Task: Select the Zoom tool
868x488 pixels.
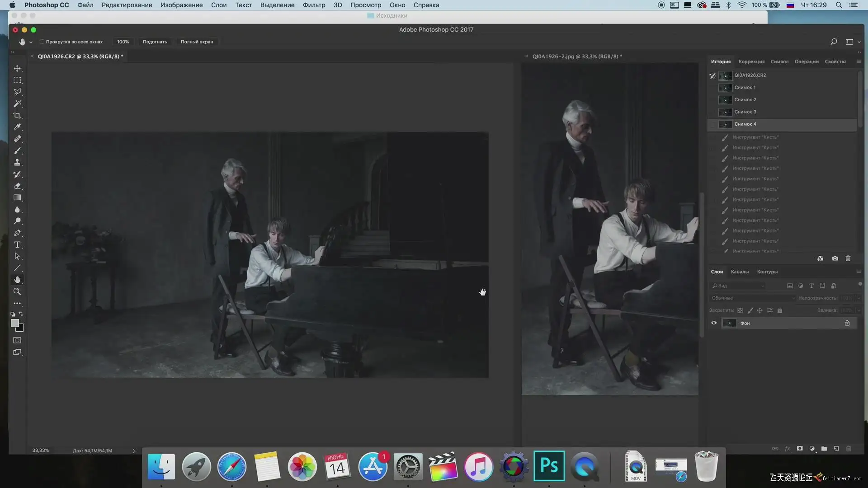Action: 17,291
